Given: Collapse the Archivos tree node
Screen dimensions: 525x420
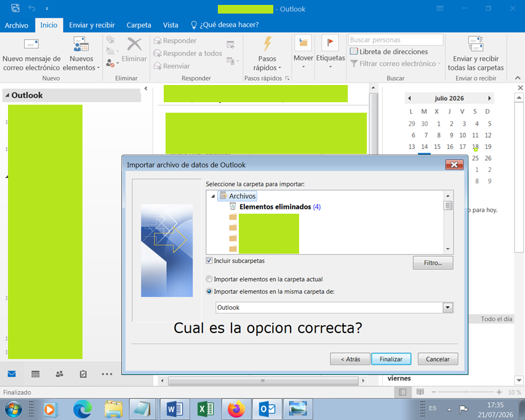Looking at the screenshot, I should coord(213,196).
